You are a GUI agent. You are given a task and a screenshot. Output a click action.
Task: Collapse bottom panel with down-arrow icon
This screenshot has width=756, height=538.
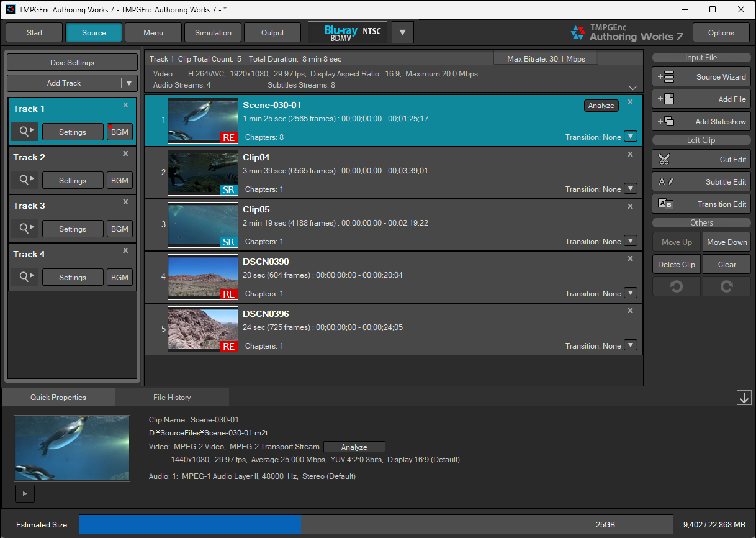click(x=744, y=398)
